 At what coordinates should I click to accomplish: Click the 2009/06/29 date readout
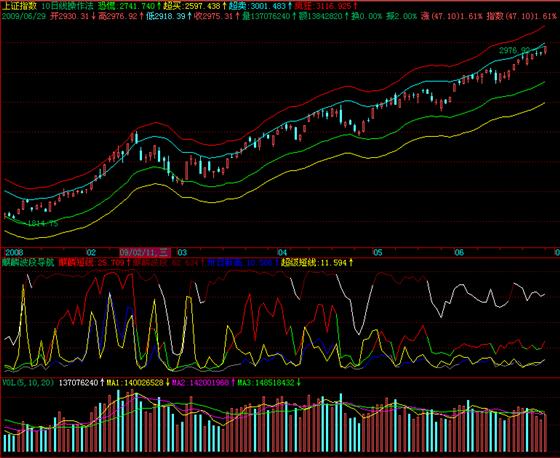[24, 16]
